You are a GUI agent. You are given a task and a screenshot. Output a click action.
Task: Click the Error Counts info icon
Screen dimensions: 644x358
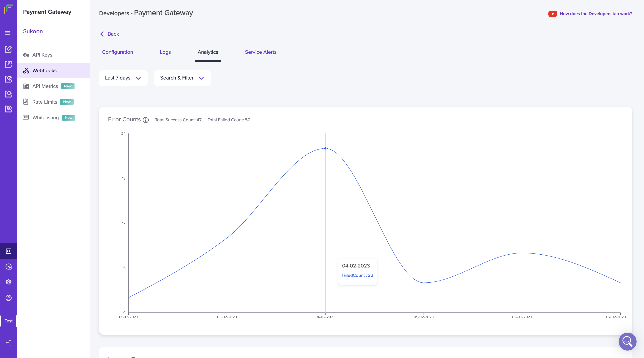pos(146,120)
